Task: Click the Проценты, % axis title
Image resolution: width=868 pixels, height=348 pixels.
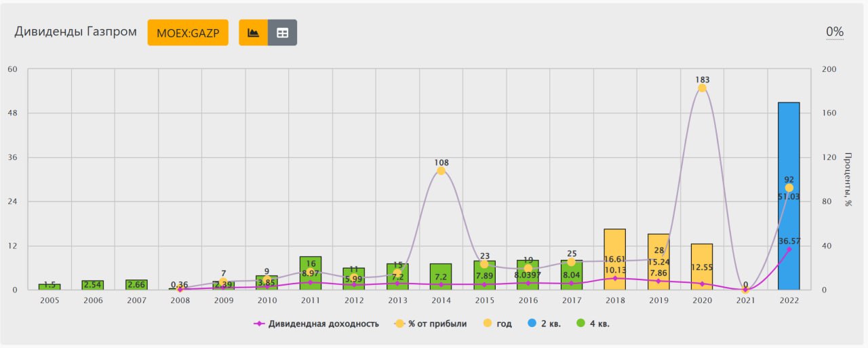Action: pyautogui.click(x=848, y=179)
